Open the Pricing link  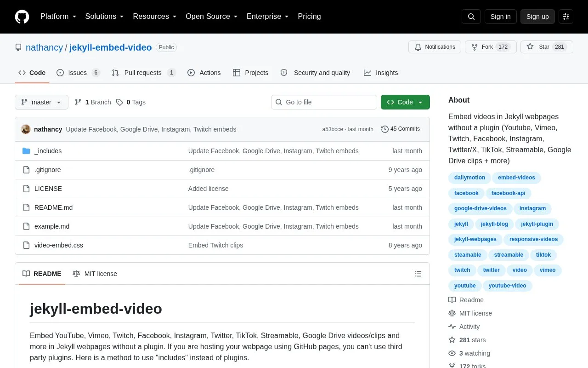tap(309, 17)
